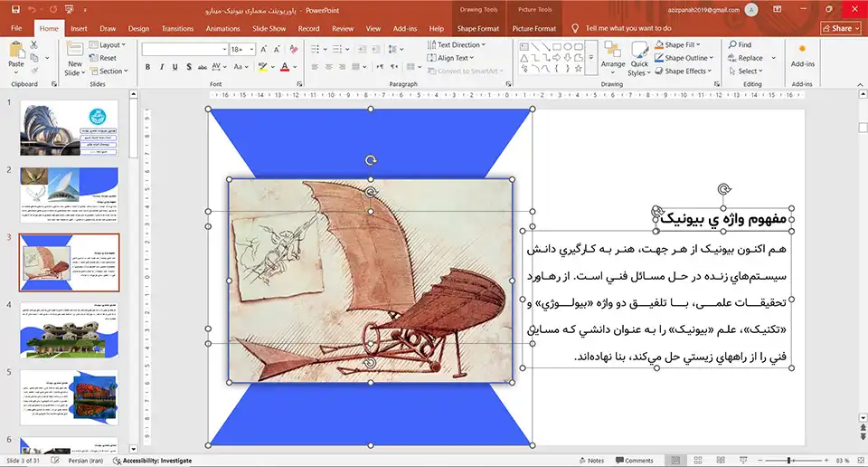Select slide 4 thumbnail in slide panel
868x467 pixels.
(x=69, y=329)
